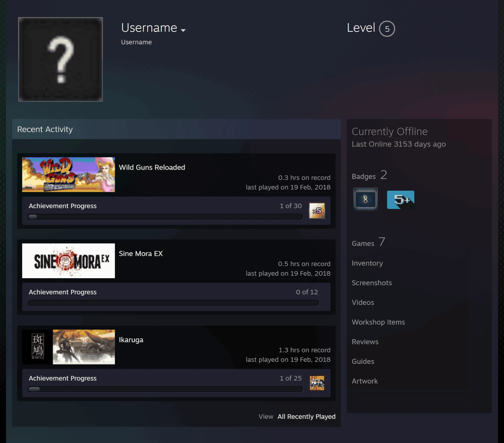The width and height of the screenshot is (504, 443).
Task: Open the Workshop Items link
Action: click(378, 322)
